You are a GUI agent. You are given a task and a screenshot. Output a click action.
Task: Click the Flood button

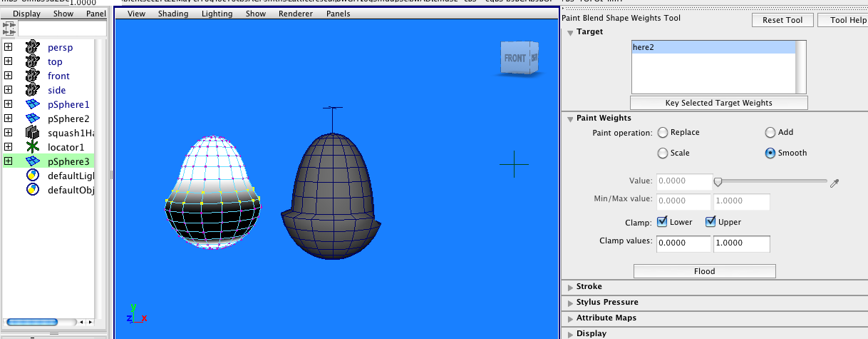tap(704, 271)
